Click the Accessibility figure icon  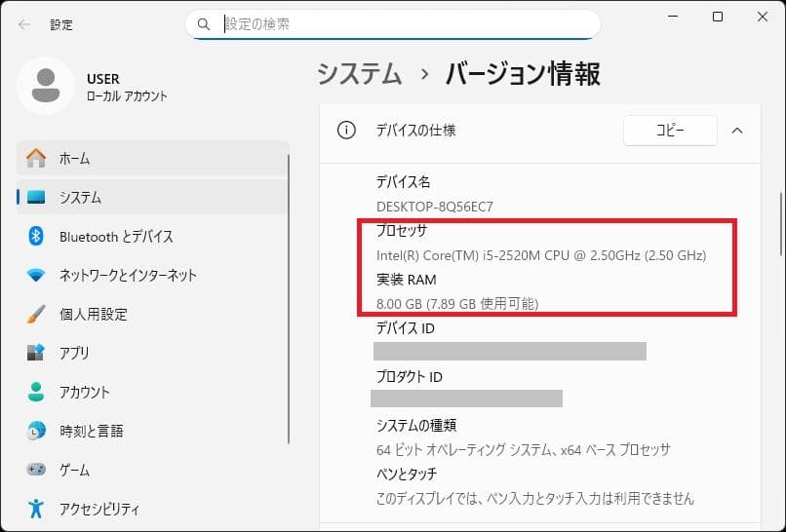[x=36, y=509]
